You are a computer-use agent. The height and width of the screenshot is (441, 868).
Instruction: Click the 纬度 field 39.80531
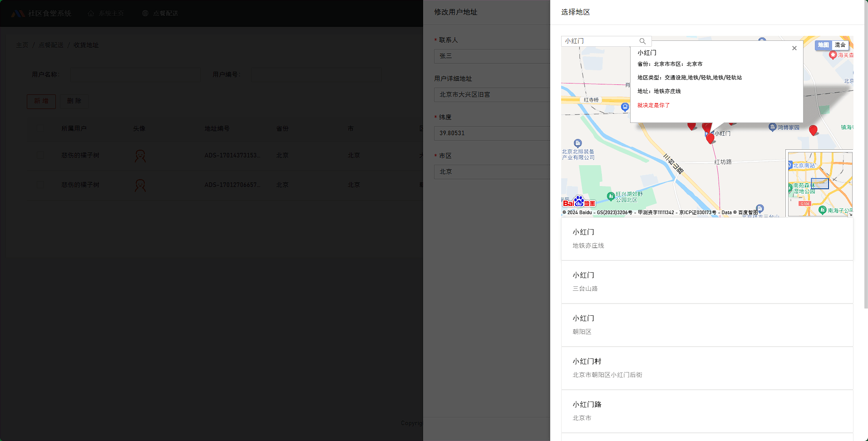coord(492,133)
